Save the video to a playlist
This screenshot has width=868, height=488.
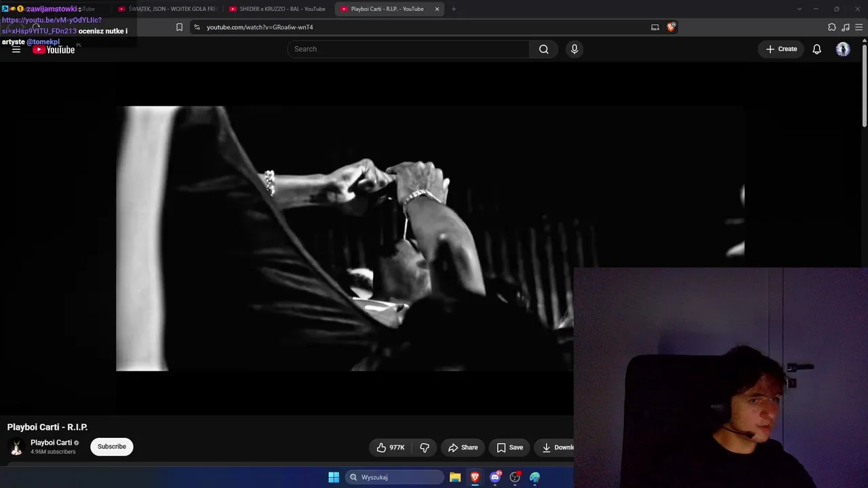pos(510,447)
